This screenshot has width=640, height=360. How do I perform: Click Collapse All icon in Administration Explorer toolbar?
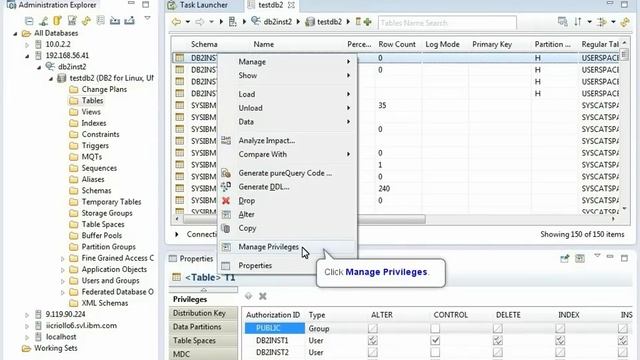point(29,20)
